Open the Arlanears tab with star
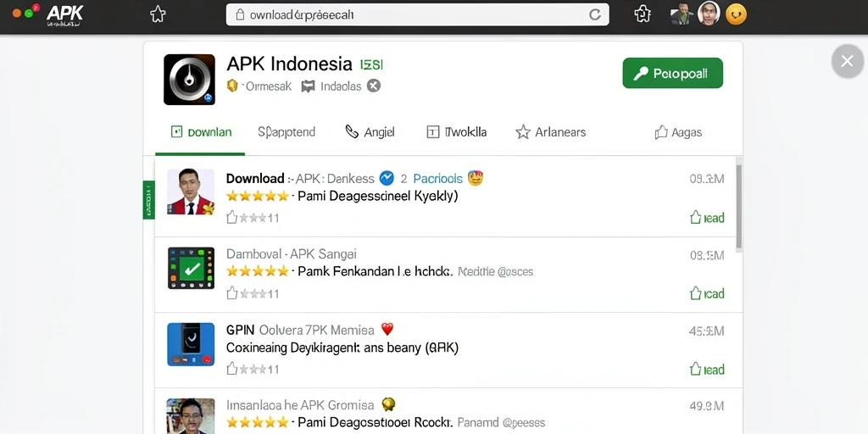This screenshot has height=434, width=868. tap(550, 132)
